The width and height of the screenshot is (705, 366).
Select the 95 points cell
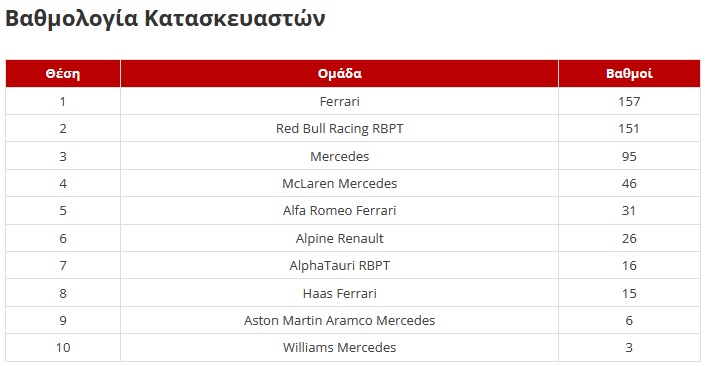click(629, 156)
